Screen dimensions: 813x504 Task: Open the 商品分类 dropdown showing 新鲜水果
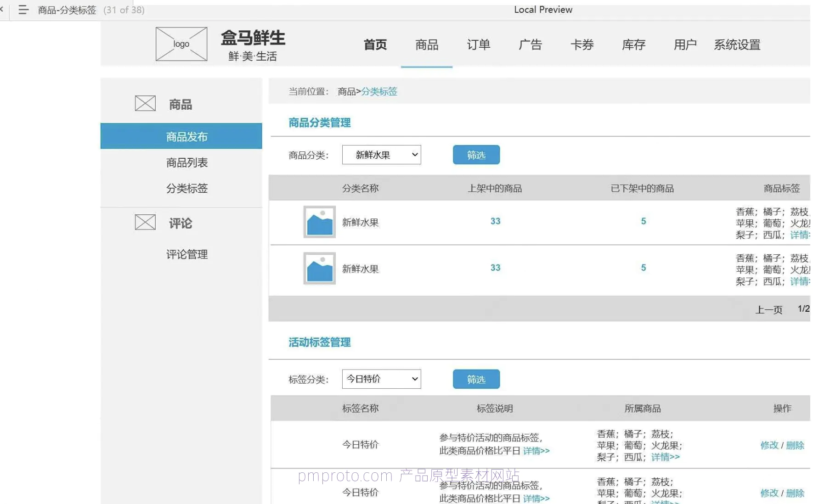pyautogui.click(x=382, y=155)
